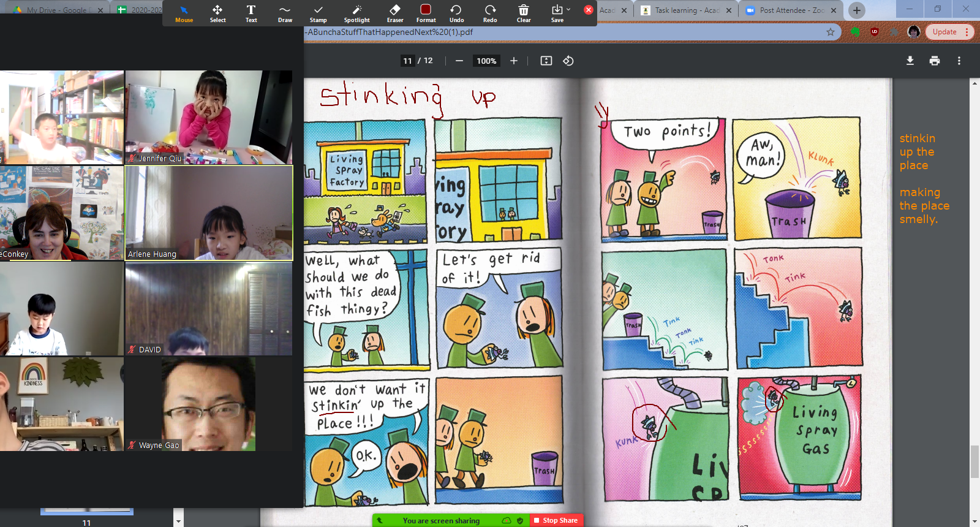The width and height of the screenshot is (980, 527).
Task: Print the PDF document
Action: 935,61
